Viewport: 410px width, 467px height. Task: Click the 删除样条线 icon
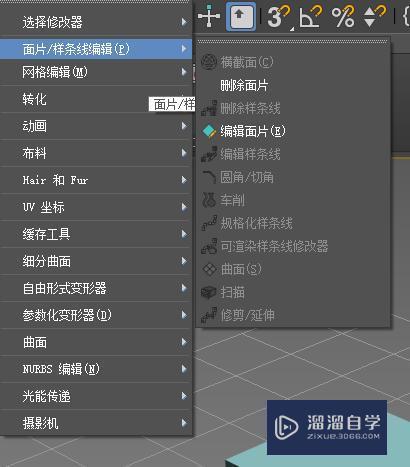(209, 108)
